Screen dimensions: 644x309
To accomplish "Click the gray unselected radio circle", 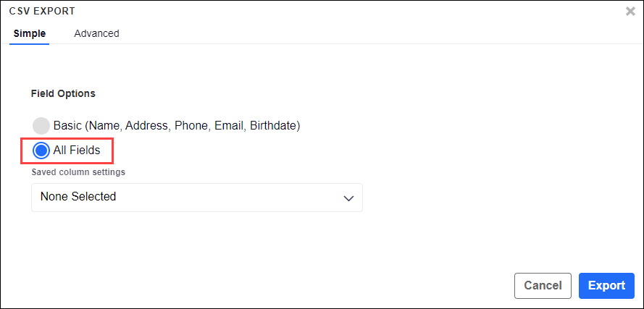I will (x=42, y=125).
